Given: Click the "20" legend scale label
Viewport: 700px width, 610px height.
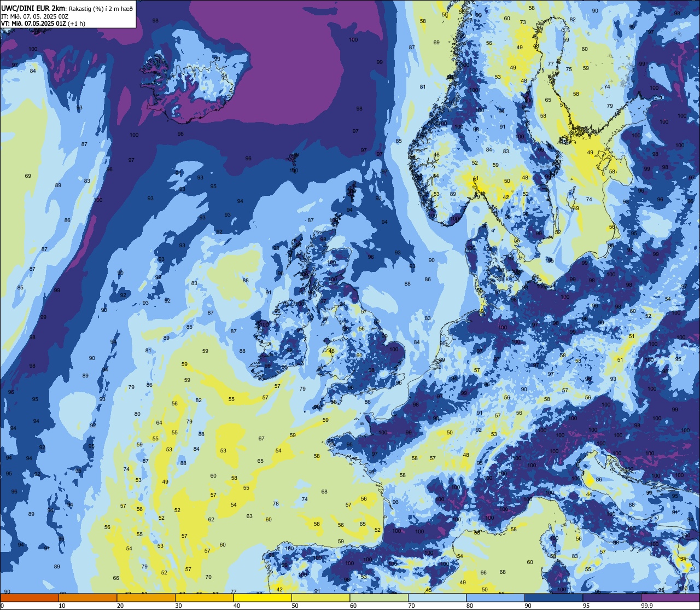Looking at the screenshot, I should coord(120,606).
